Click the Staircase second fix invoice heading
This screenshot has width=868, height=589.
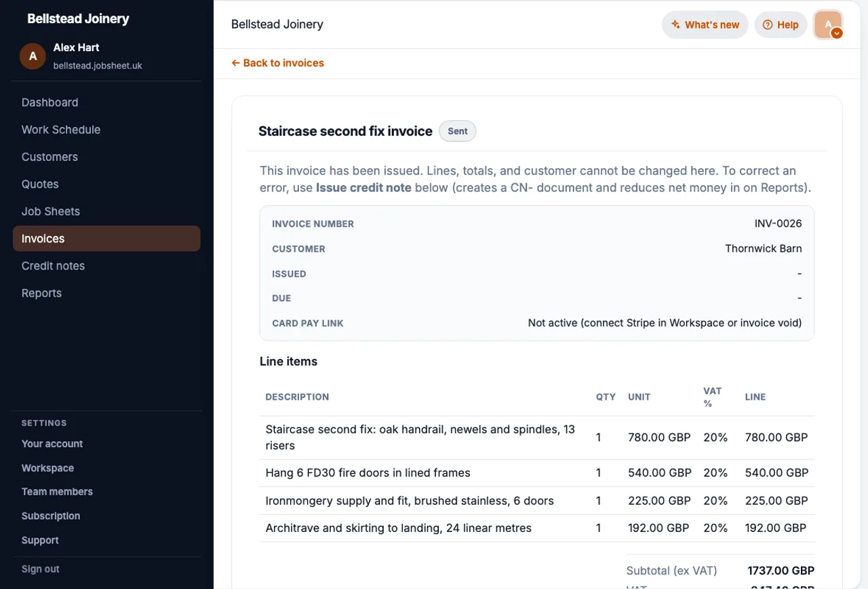tap(345, 132)
